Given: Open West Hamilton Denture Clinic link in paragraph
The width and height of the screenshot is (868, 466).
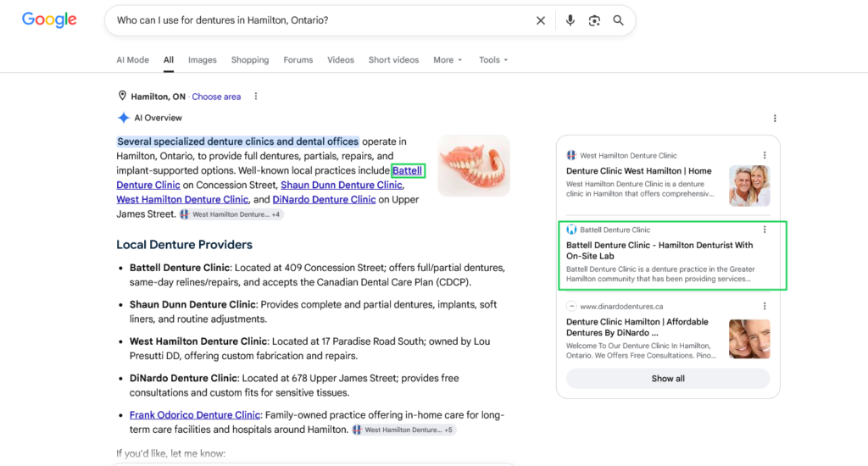Looking at the screenshot, I should (182, 199).
